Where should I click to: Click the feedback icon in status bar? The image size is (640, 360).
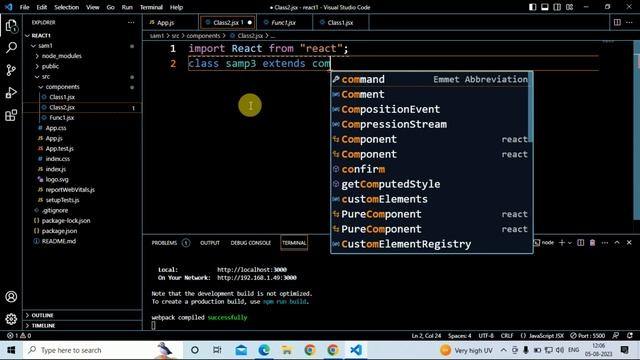(x=616, y=336)
